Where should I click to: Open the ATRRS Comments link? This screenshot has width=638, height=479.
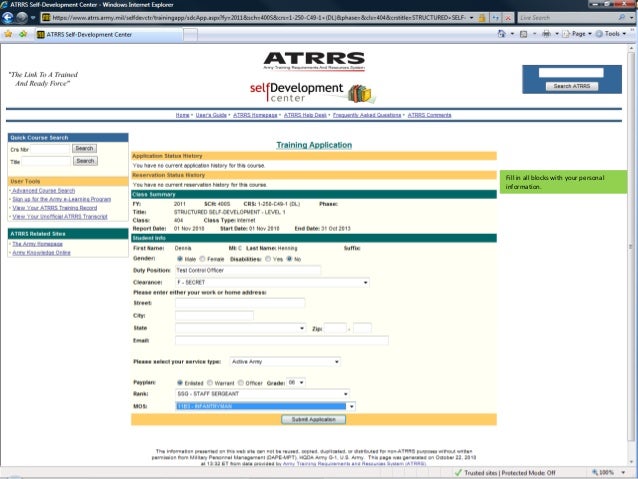point(429,115)
